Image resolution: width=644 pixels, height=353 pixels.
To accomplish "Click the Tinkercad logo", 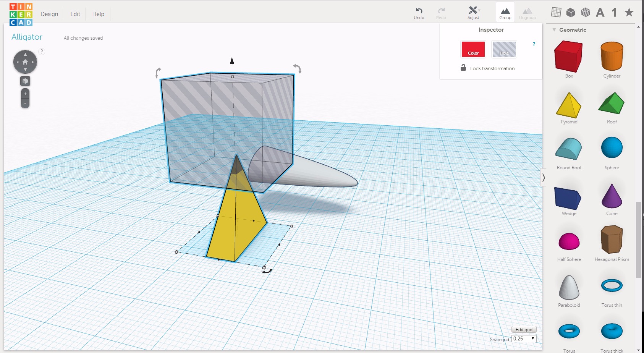I will 21,14.
